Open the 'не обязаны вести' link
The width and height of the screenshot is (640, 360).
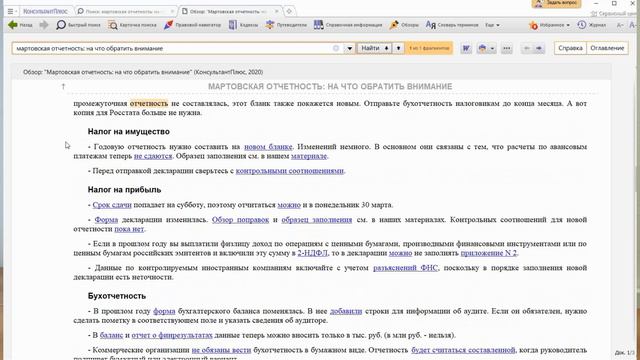click(221, 350)
